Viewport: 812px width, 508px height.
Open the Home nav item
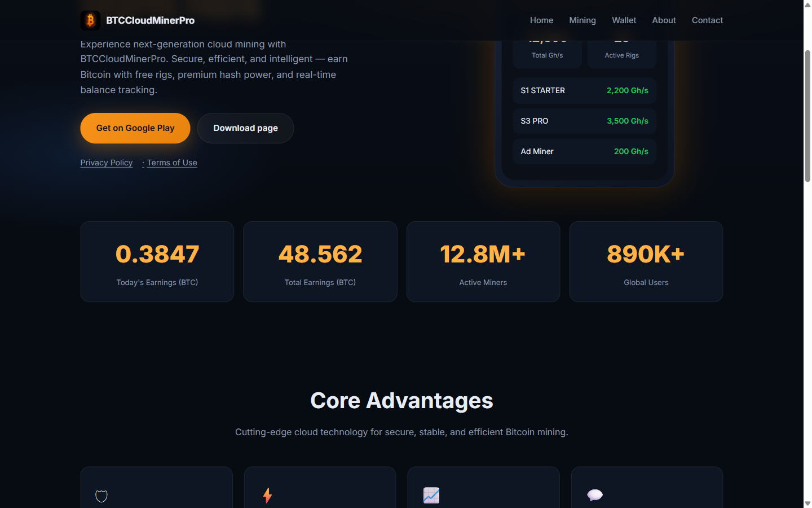pyautogui.click(x=541, y=20)
